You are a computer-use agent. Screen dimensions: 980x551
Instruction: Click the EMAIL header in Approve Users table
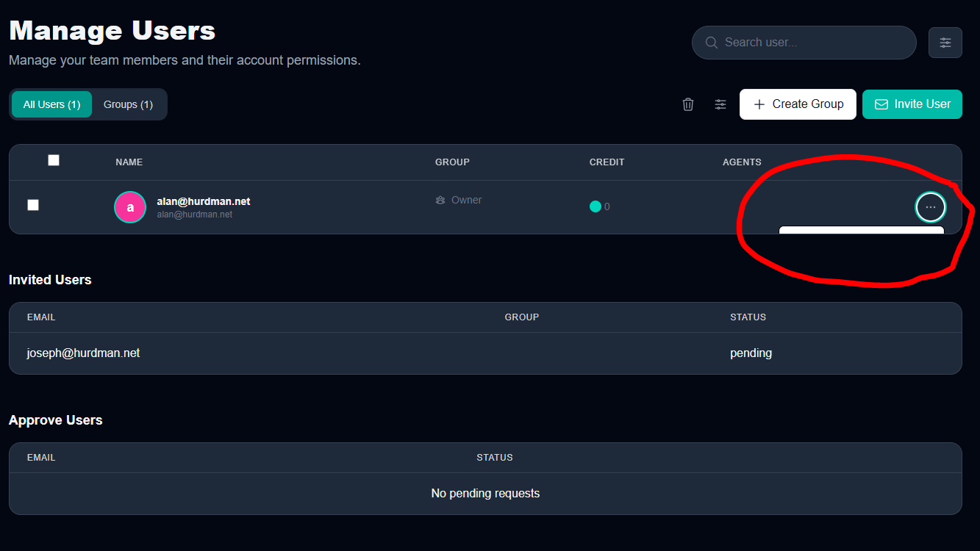pos(41,458)
